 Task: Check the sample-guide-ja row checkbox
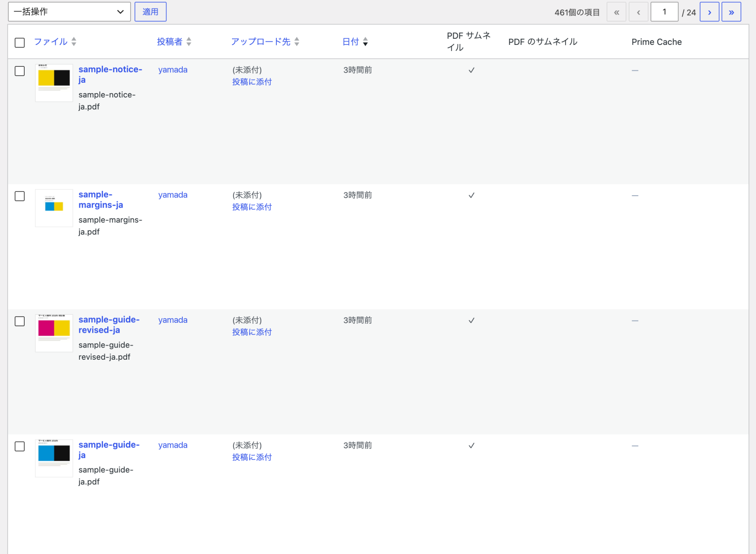click(20, 447)
